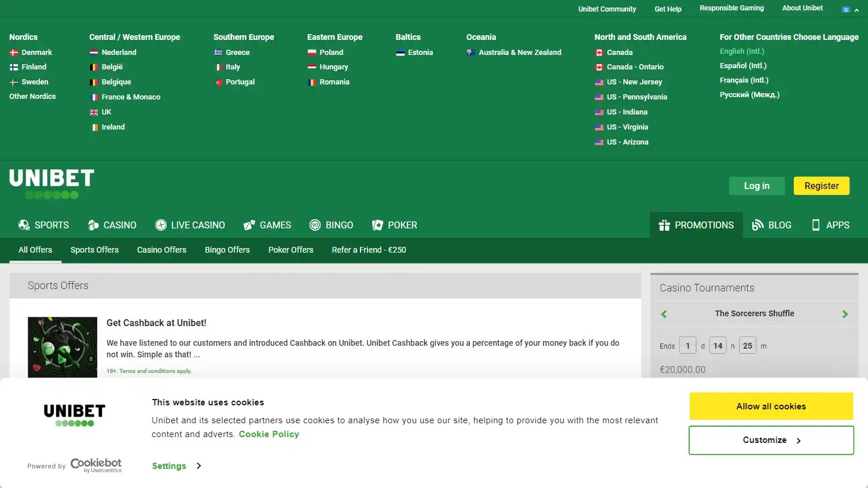Click the Games dice icon
868x488 pixels.
[249, 225]
